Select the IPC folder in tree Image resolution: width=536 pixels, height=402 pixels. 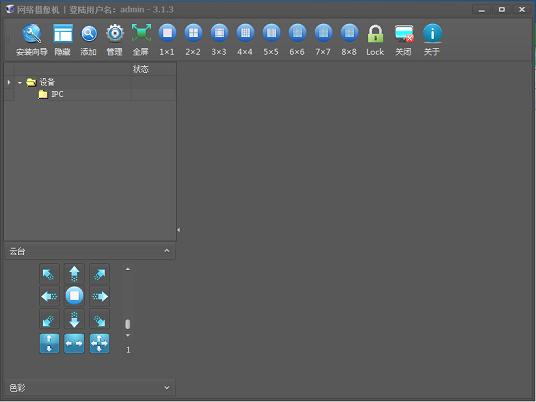pyautogui.click(x=51, y=94)
